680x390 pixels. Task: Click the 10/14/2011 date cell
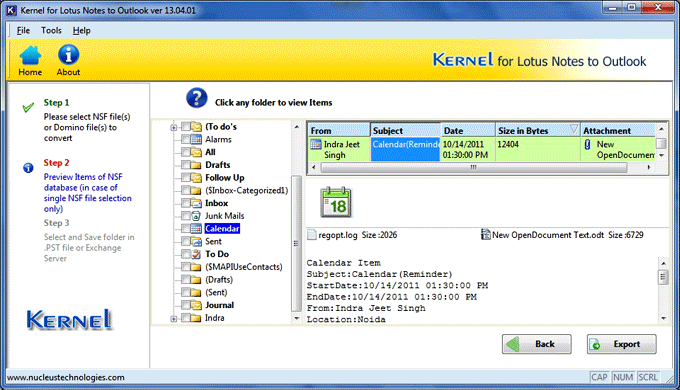click(468, 149)
